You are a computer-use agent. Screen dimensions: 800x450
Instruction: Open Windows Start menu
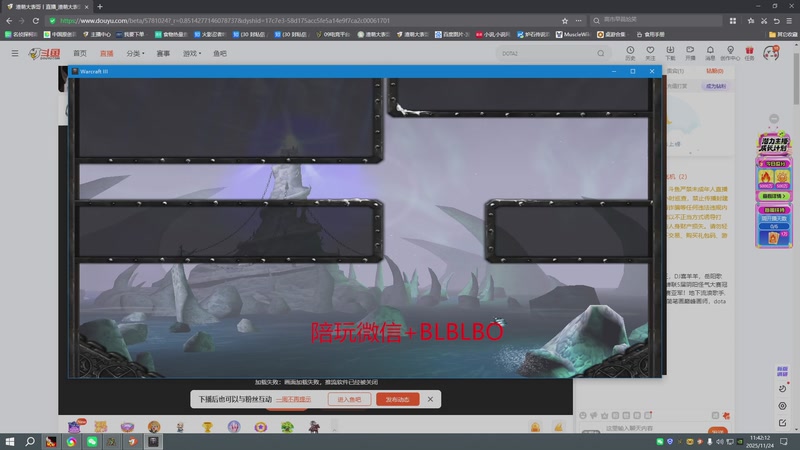click(x=10, y=441)
